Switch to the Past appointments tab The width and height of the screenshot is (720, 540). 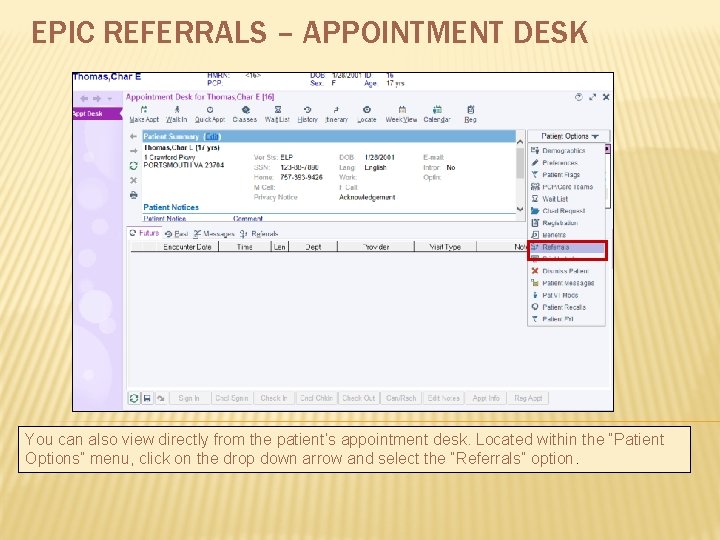(x=176, y=234)
